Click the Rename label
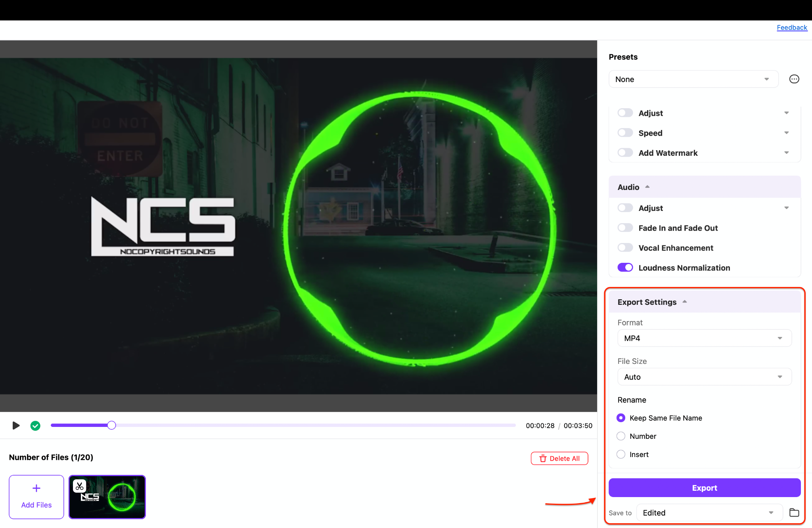Viewport: 812px width, 528px height. [632, 400]
